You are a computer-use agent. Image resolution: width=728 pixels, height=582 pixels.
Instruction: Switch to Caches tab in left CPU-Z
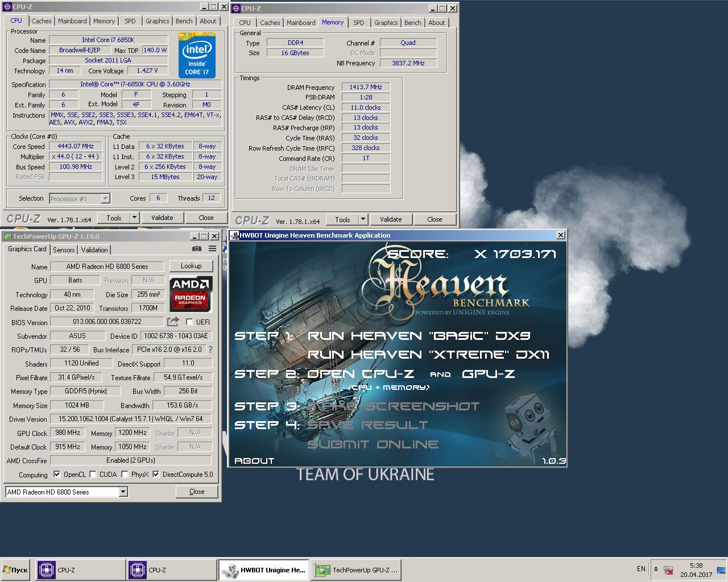[41, 21]
